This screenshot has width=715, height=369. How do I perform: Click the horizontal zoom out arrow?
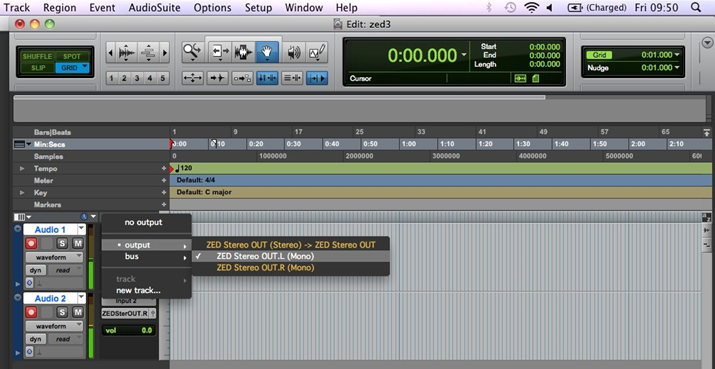(110, 53)
